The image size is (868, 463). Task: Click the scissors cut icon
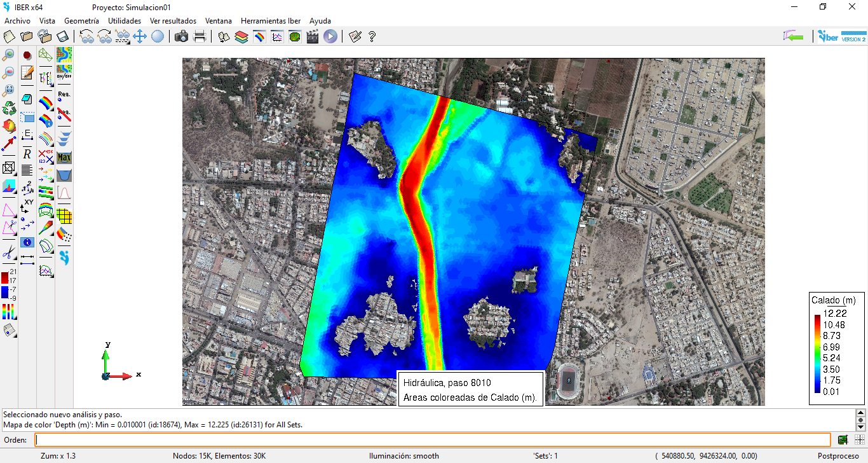(x=9, y=252)
